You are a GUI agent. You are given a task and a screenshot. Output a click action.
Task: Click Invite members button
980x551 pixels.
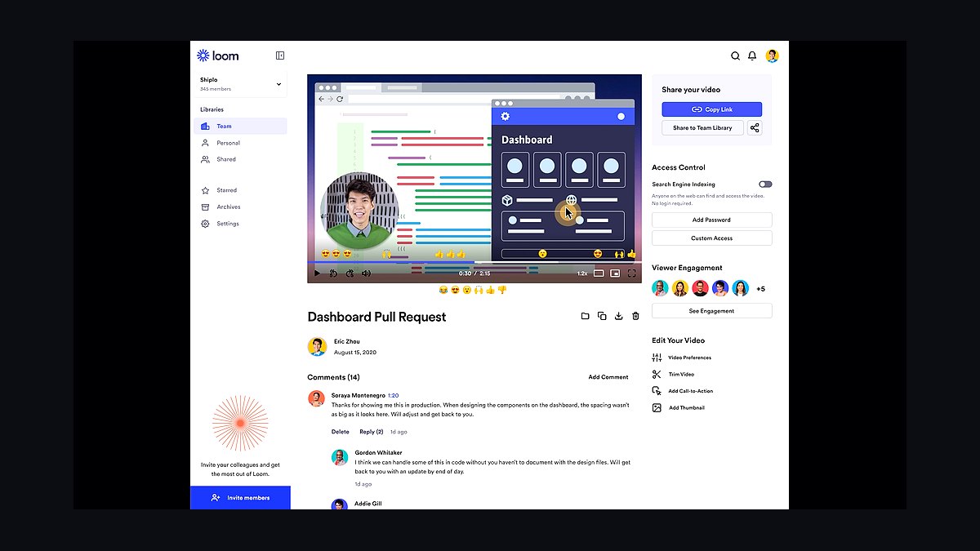240,497
